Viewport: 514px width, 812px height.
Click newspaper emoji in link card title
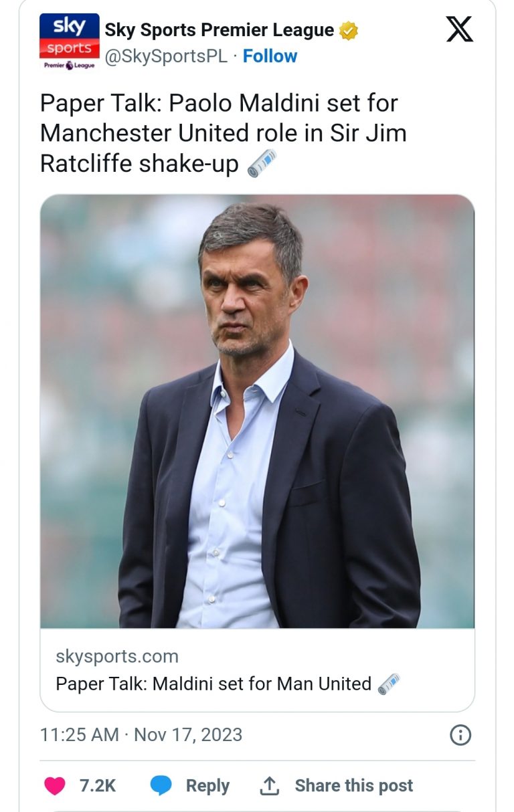(x=389, y=684)
